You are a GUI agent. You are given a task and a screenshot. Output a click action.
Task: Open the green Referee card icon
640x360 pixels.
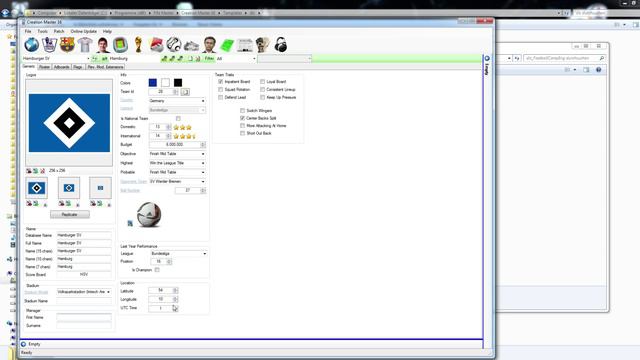pyautogui.click(x=227, y=45)
